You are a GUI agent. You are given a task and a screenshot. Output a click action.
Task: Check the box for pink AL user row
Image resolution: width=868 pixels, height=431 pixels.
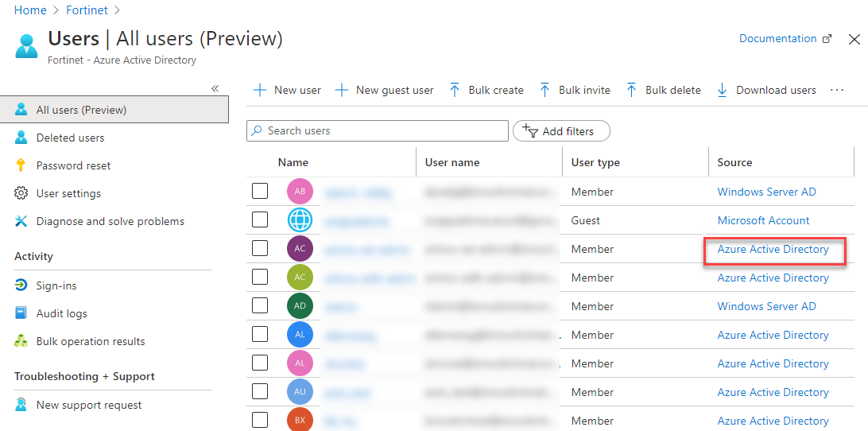(x=260, y=363)
